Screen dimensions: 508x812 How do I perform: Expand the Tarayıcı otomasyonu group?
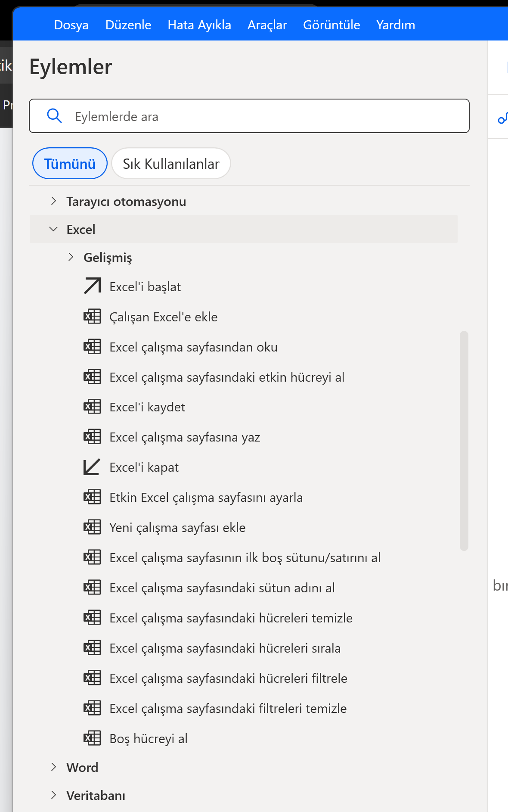54,201
